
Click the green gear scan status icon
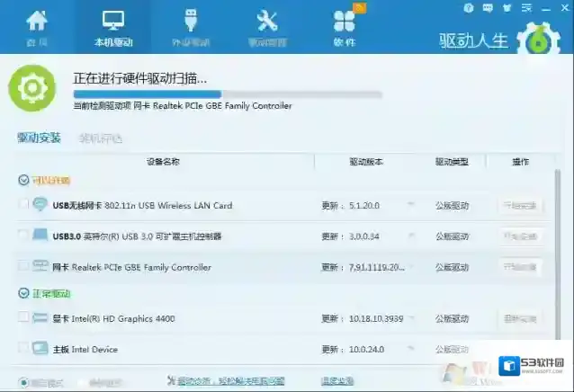pos(31,88)
